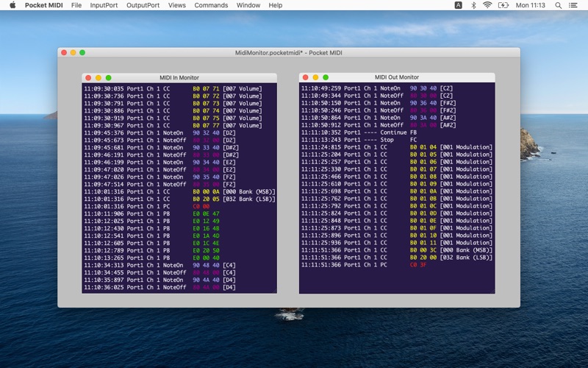Screen dimensions: 588x368
Task: Click the Bluetooth status icon
Action: (473, 5)
